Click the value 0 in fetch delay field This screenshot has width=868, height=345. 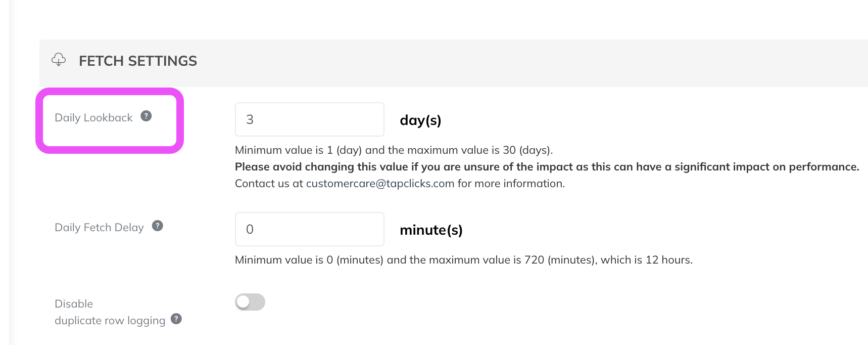pos(250,229)
